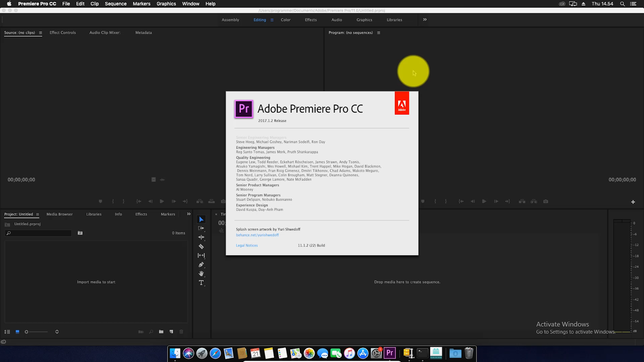Select the Selection tool
This screenshot has height=362, width=644.
201,219
